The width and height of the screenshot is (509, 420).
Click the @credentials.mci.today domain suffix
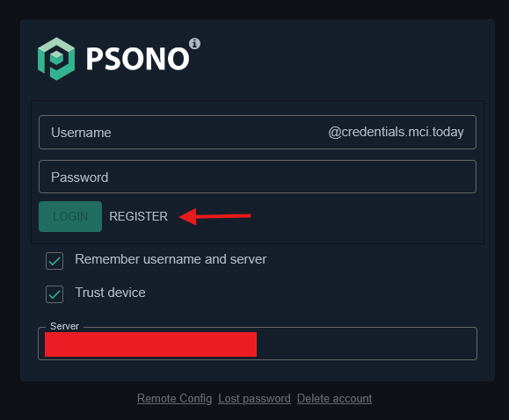(x=396, y=132)
